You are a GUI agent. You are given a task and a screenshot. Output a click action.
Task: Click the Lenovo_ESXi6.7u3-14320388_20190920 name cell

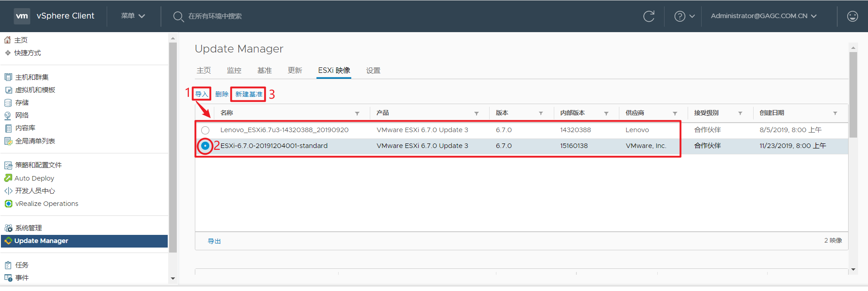pyautogui.click(x=284, y=130)
